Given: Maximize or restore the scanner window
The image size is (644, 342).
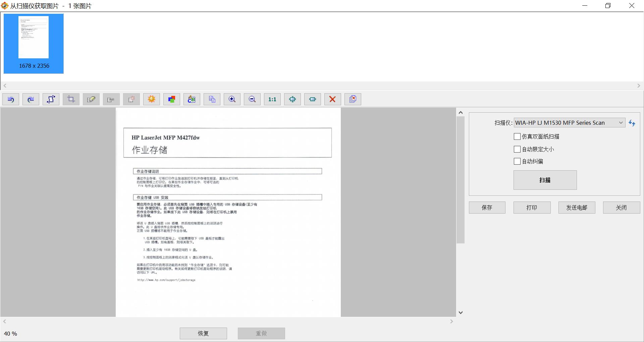Looking at the screenshot, I should point(608,6).
